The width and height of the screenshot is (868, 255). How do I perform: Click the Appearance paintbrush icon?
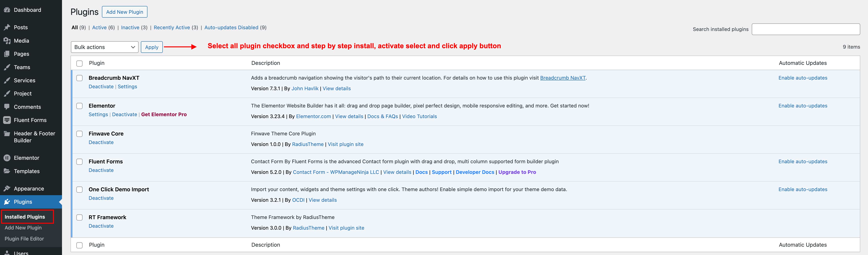pyautogui.click(x=7, y=189)
